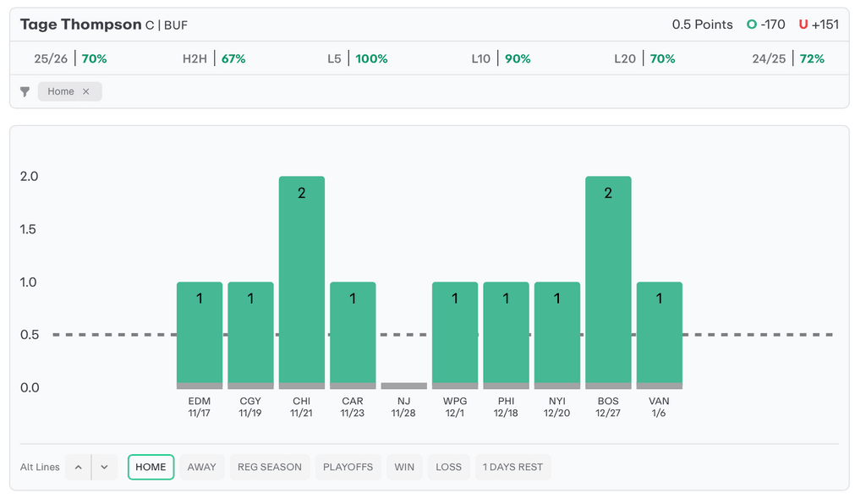The image size is (866, 504).
Task: Enable the AWAY games filter
Action: 201,467
